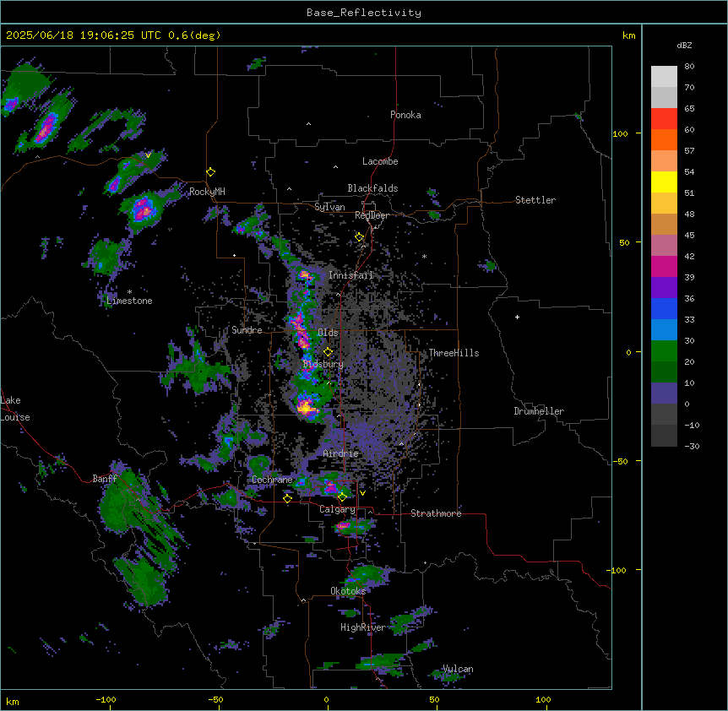728x711 pixels.
Task: Click the Okotoks city label
Action: point(348,591)
